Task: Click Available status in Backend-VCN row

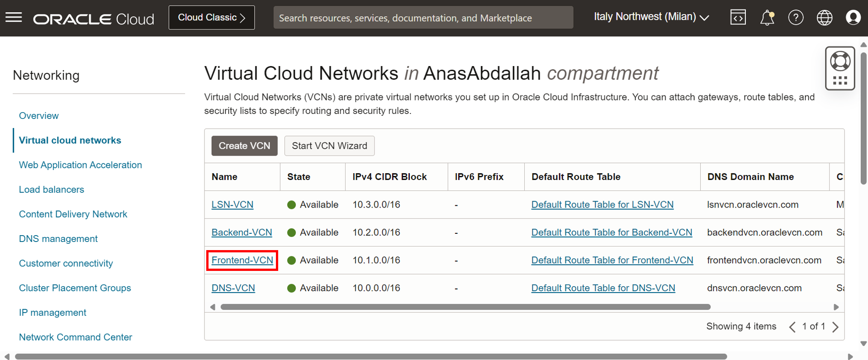Action: click(x=313, y=232)
